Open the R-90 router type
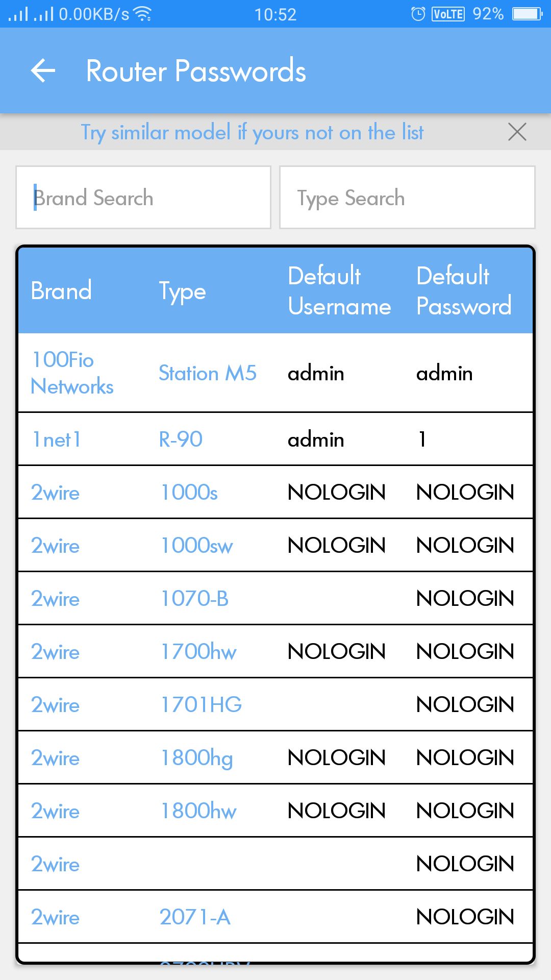 (181, 439)
